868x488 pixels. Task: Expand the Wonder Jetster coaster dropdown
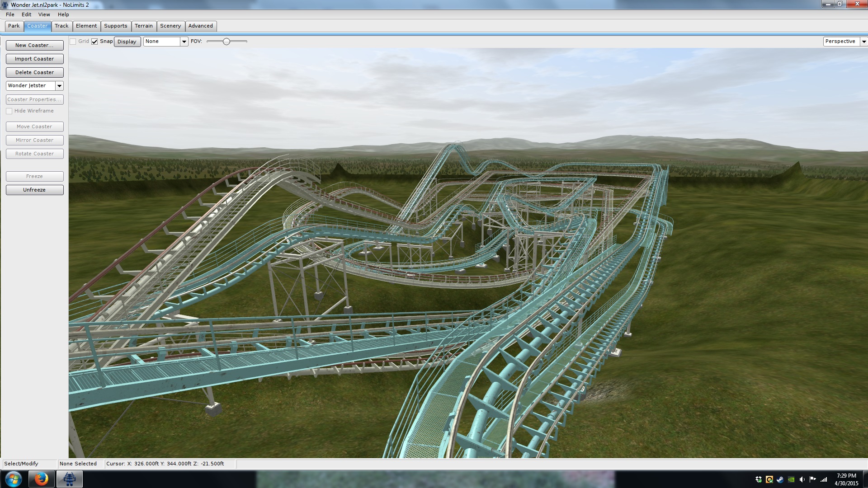pos(59,86)
